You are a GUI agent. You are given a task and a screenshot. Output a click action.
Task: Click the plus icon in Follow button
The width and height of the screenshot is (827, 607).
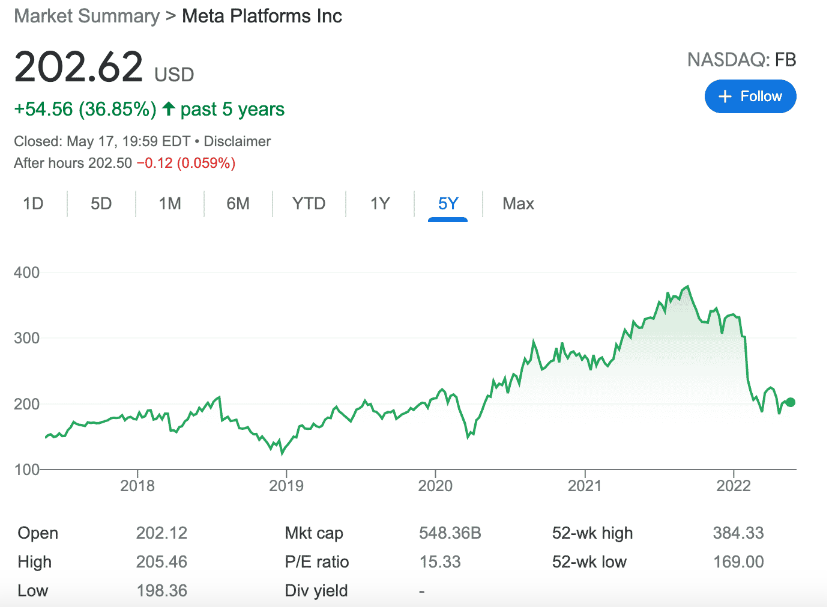tap(725, 97)
